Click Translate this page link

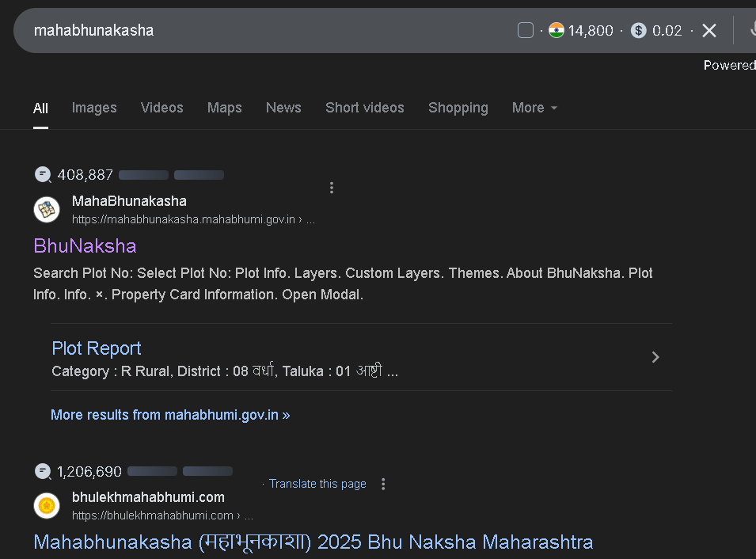point(317,484)
